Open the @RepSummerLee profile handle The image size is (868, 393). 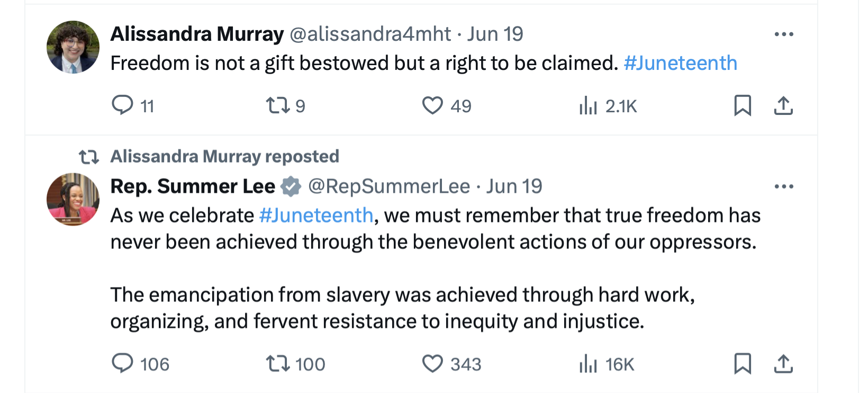389,186
